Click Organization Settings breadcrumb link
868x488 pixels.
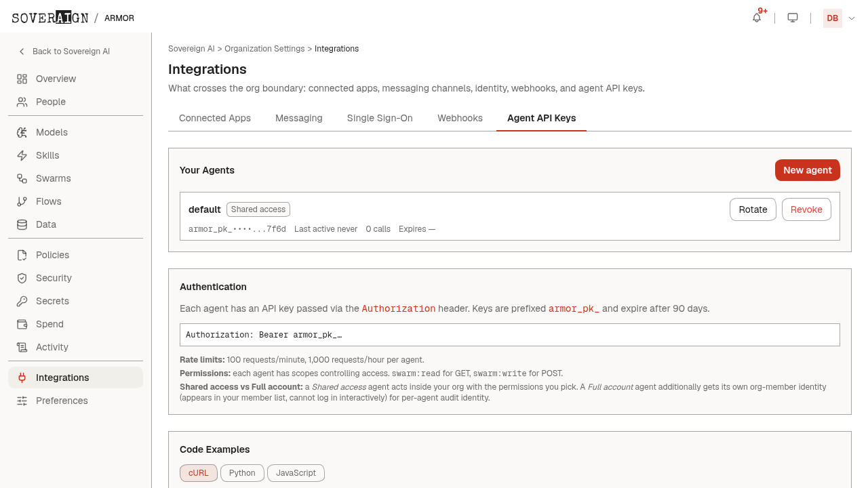(264, 49)
